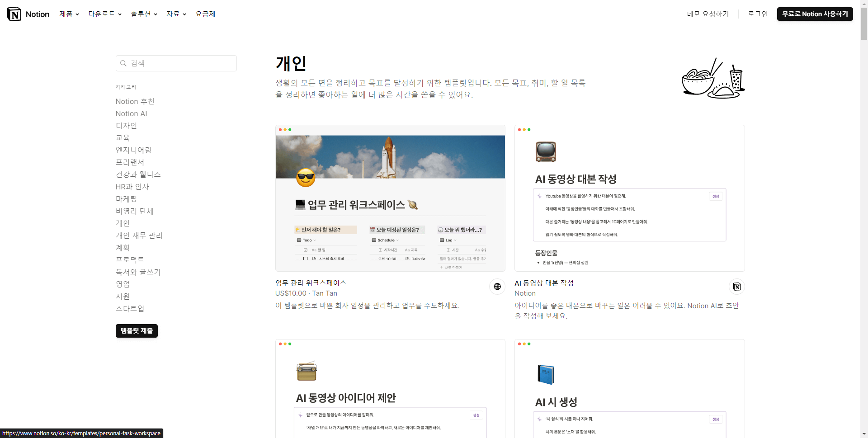Expand the 솔루션 navigation dropdown

click(x=144, y=14)
